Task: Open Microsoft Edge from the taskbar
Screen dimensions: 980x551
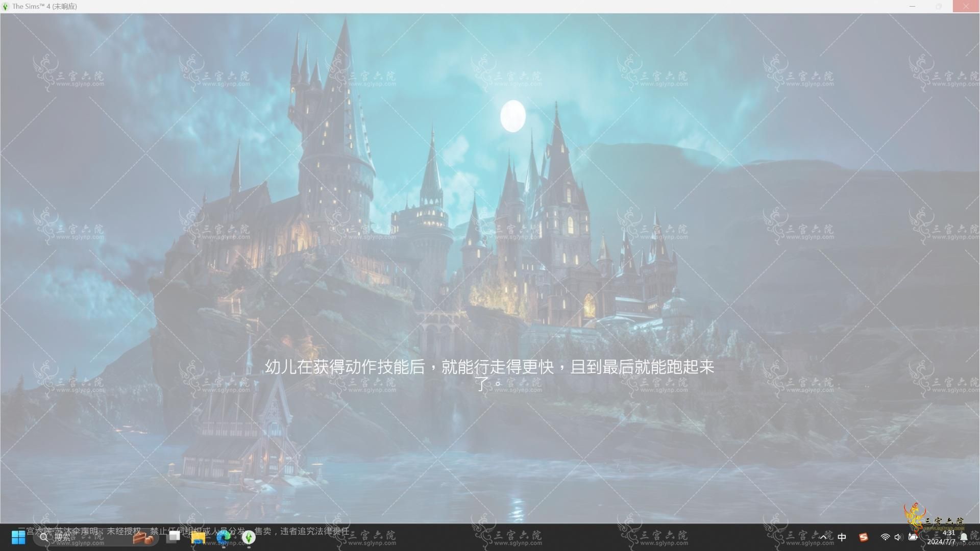Action: click(x=223, y=537)
